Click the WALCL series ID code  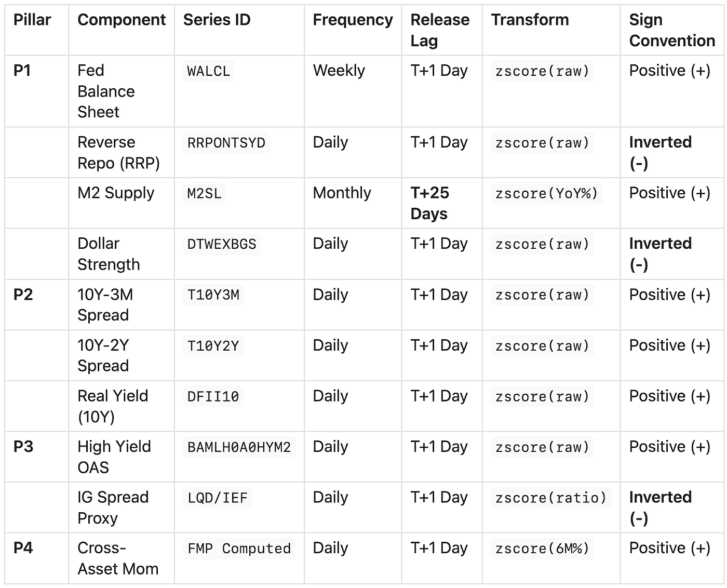coord(208,71)
